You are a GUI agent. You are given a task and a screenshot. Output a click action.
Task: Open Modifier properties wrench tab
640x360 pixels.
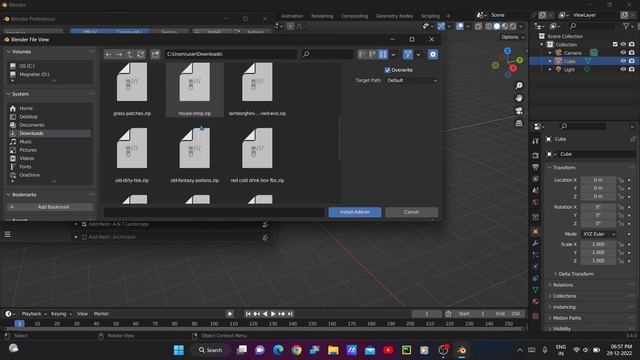click(536, 243)
